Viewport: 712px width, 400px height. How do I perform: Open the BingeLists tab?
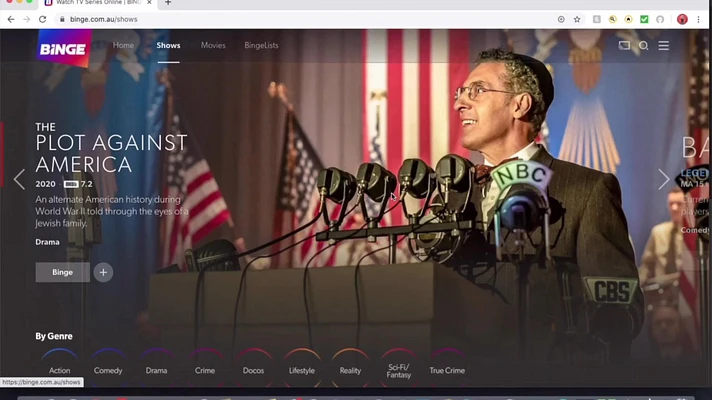pyautogui.click(x=261, y=45)
